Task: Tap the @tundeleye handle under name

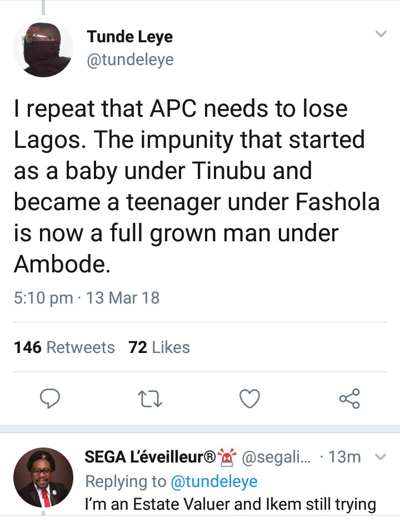Action: point(130,59)
